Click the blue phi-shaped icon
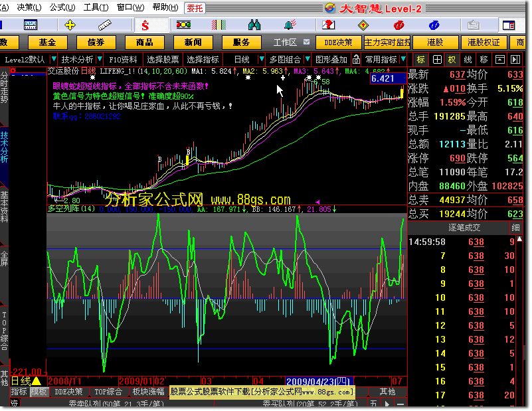 434,25
